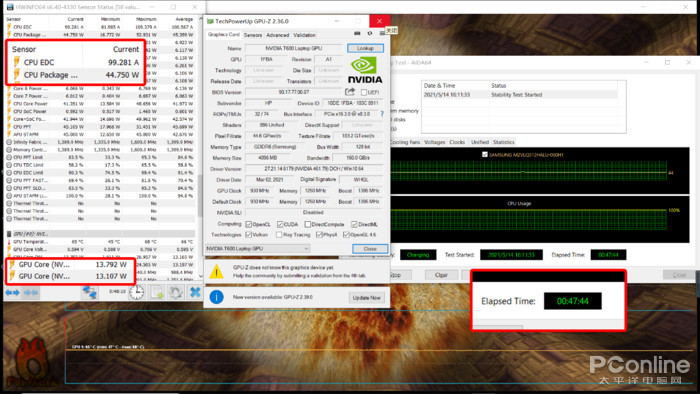
Task: Toggle the OpenGL 4.6 checkbox
Action: coord(346,235)
